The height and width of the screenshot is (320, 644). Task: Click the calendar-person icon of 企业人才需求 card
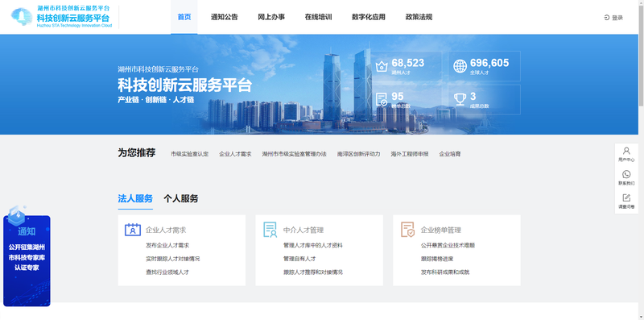(x=133, y=230)
